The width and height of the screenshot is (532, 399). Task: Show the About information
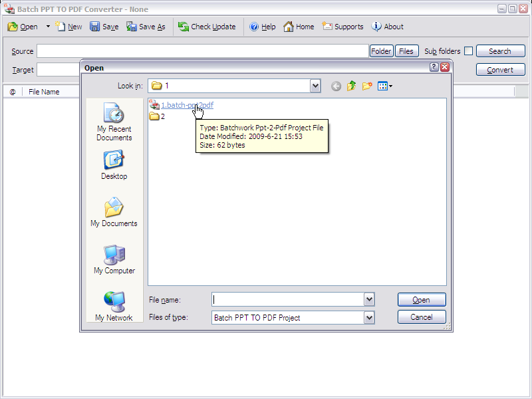387,27
